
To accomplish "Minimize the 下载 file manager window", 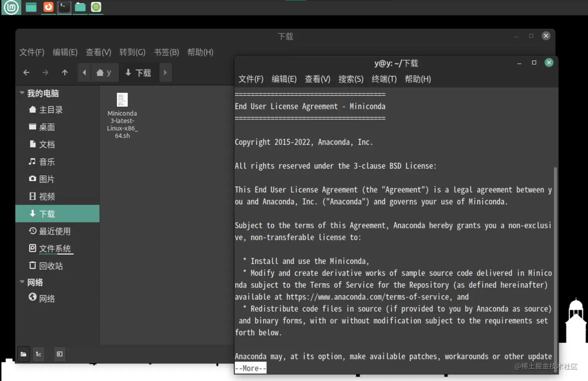I will pyautogui.click(x=516, y=36).
